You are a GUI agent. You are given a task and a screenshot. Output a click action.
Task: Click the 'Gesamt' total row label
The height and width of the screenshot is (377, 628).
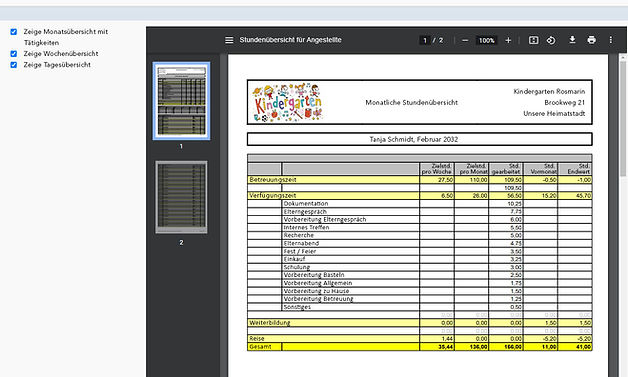click(x=260, y=347)
